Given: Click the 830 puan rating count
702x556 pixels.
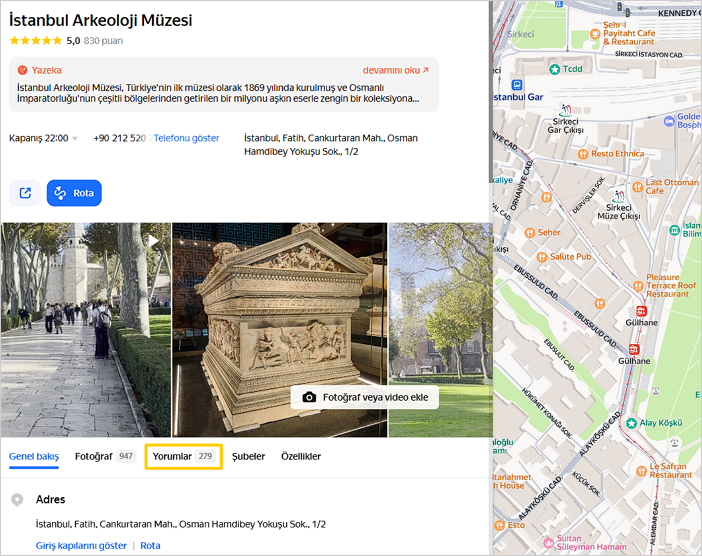Looking at the screenshot, I should pos(103,41).
